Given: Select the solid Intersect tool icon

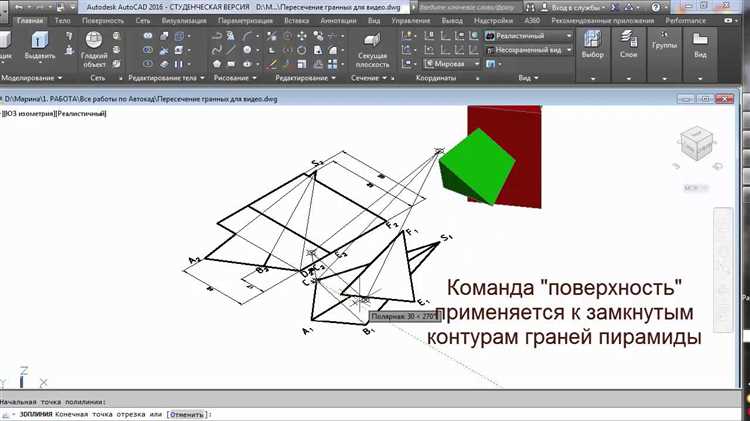Looking at the screenshot, I should 148,64.
